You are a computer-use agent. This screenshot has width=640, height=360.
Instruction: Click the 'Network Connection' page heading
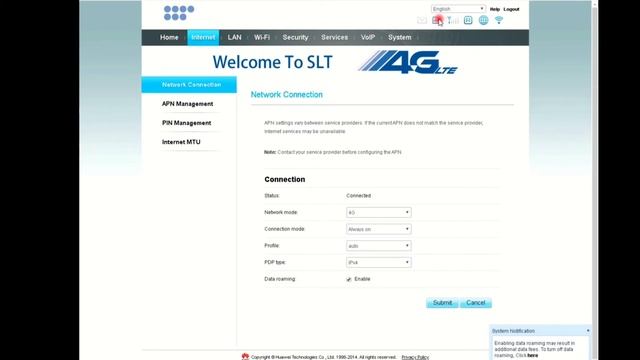coord(287,94)
